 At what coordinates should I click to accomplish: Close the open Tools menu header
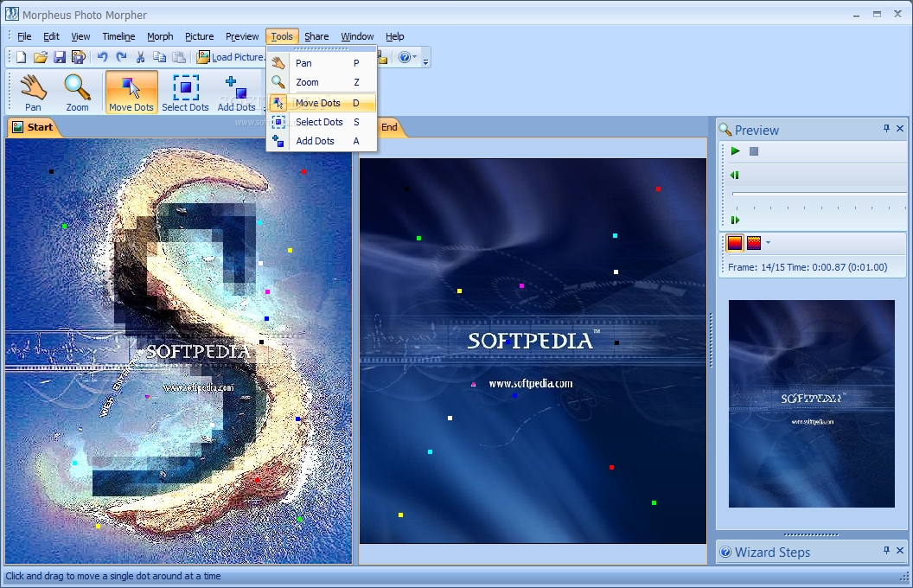tap(282, 36)
